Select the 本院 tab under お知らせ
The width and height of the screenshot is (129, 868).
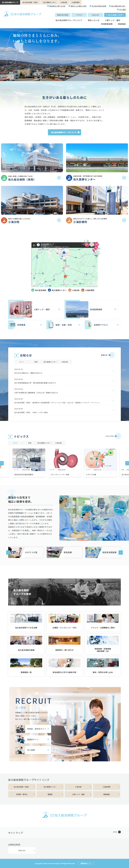[x=36, y=362]
